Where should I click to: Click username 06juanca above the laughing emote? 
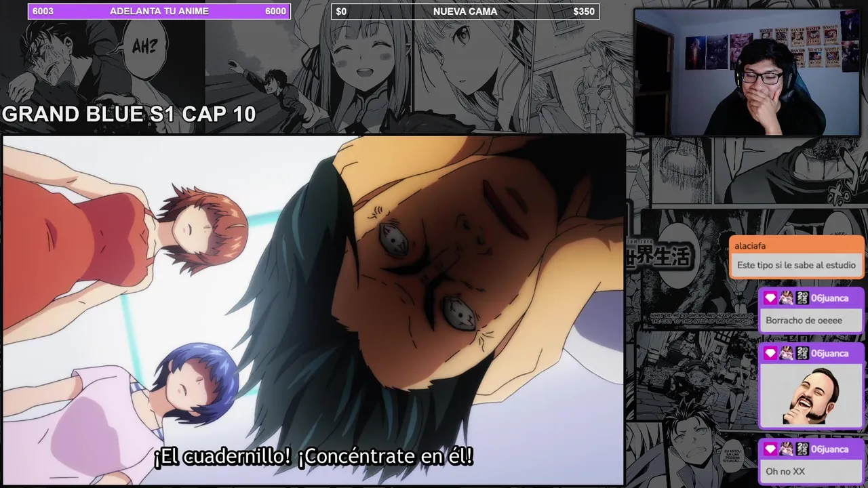pyautogui.click(x=830, y=353)
